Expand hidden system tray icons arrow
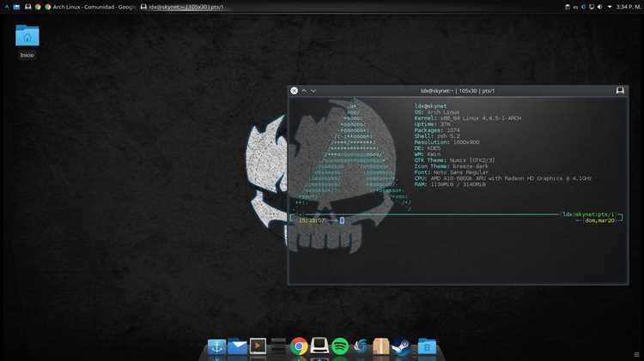 [610, 7]
